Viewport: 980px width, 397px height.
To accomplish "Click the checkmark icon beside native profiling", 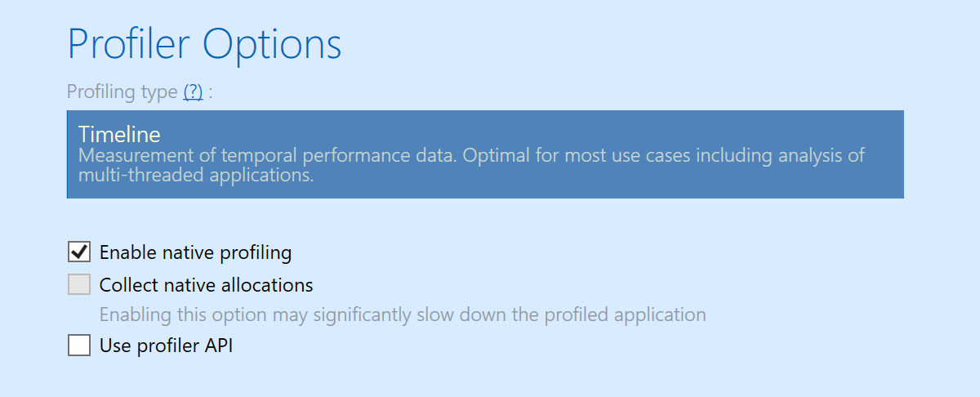I will click(79, 252).
